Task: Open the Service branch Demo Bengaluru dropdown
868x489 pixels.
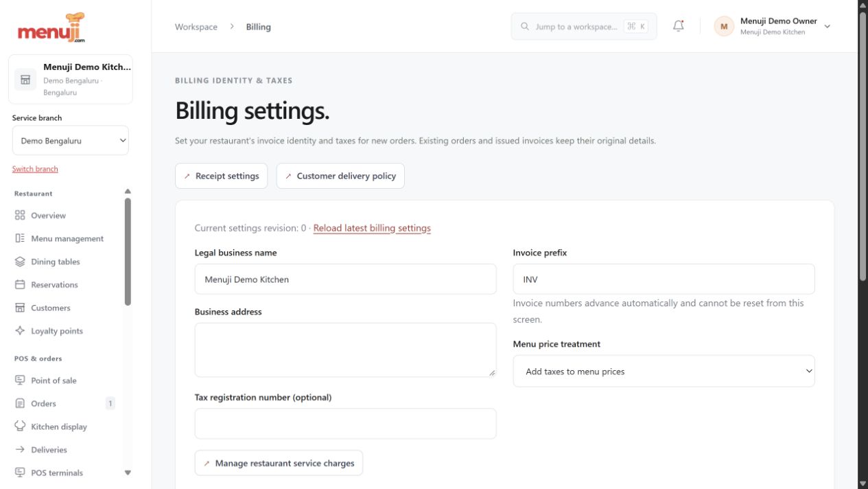Action: [x=71, y=141]
